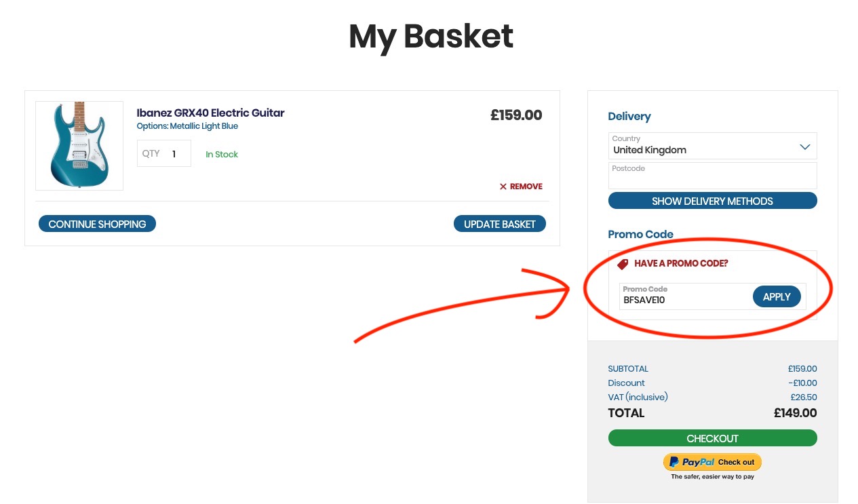Open the Ibanez GRX40 Electric Guitar product link
This screenshot has height=504, width=858.
pos(210,113)
